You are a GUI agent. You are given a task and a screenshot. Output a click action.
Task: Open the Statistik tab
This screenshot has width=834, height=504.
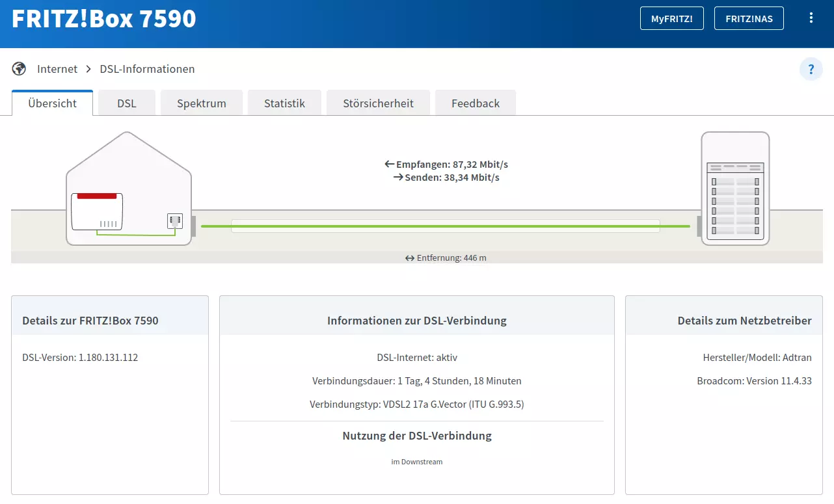tap(284, 103)
